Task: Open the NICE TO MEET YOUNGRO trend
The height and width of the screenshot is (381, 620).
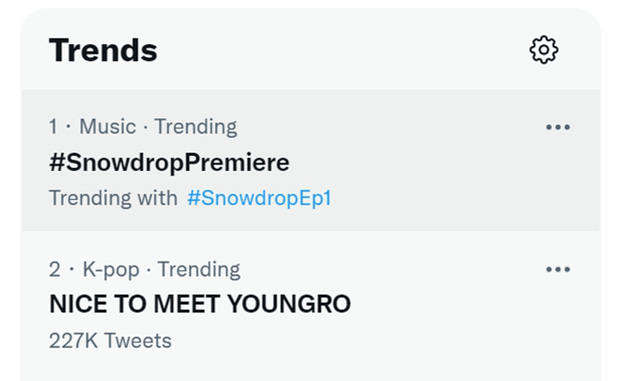Action: coord(200,304)
